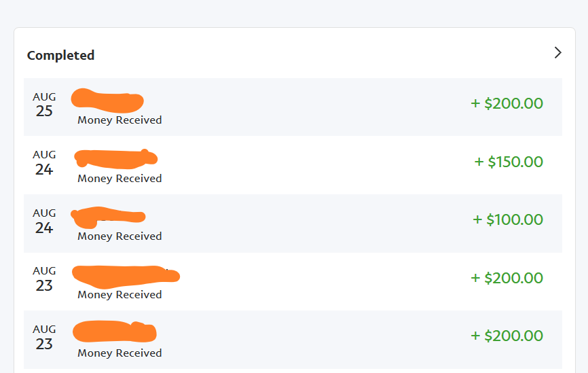Image resolution: width=588 pixels, height=373 pixels.
Task: Click the date on the $100.00 row
Action: (x=44, y=221)
